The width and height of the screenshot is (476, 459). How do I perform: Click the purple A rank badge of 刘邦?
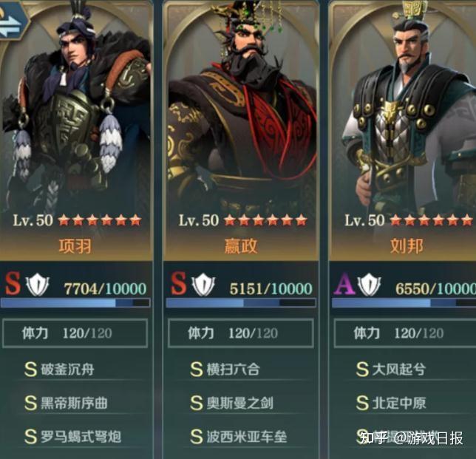[x=344, y=284]
